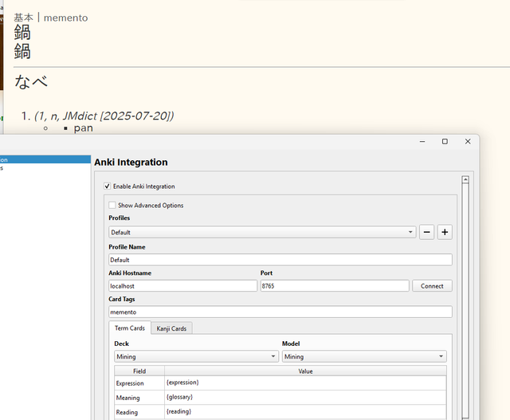The image size is (510, 420).
Task: Focus the Anki Hostname field with localhost
Action: click(182, 286)
